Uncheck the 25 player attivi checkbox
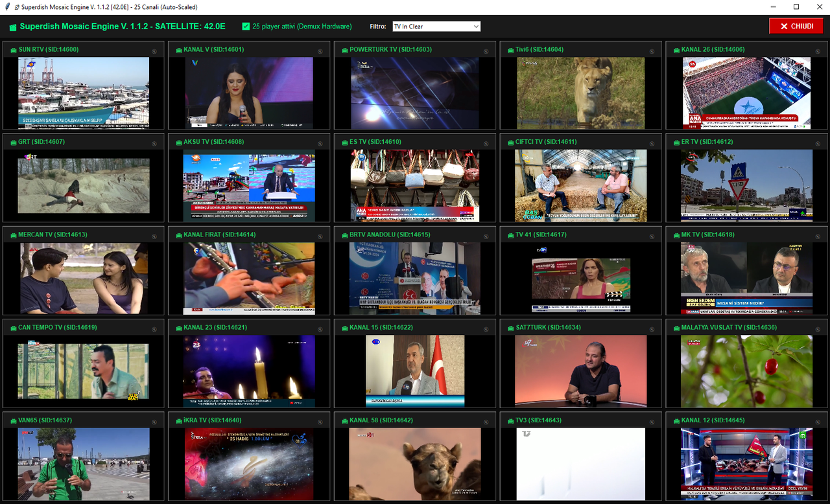 pyautogui.click(x=246, y=27)
